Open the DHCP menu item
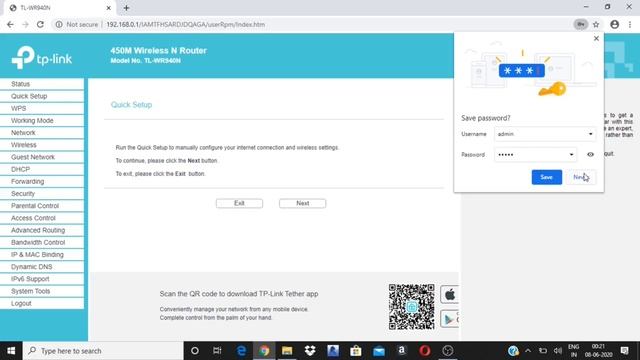This screenshot has width=640, height=360. click(x=42, y=169)
